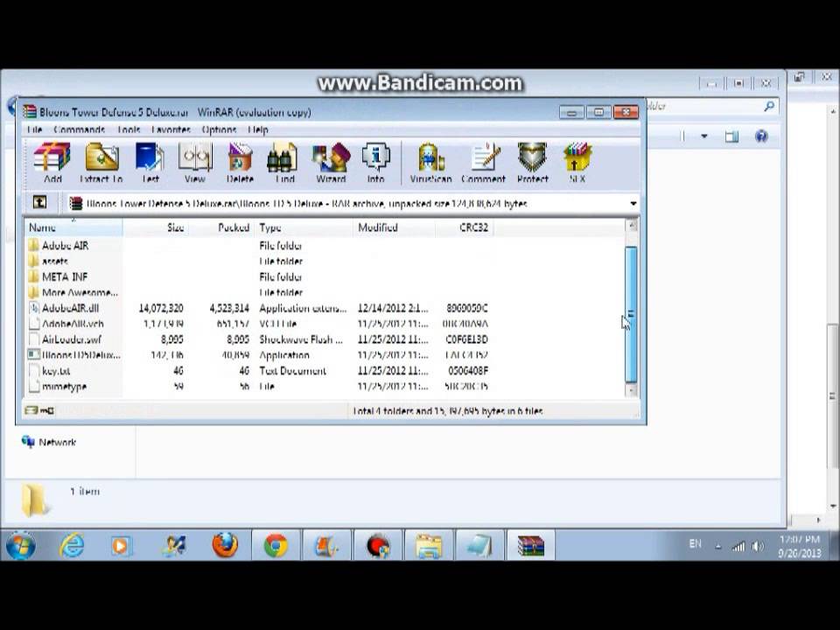Select the AirLoader.swf file

click(x=65, y=339)
